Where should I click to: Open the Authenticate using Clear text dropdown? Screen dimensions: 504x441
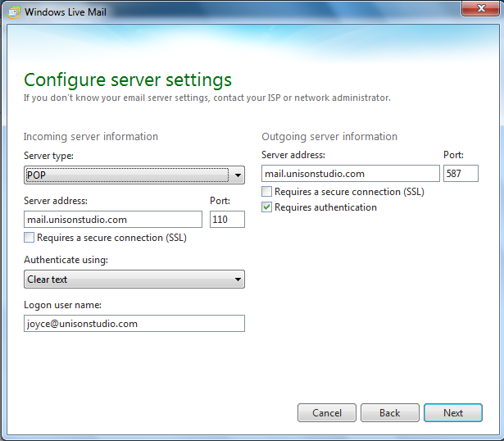[134, 279]
